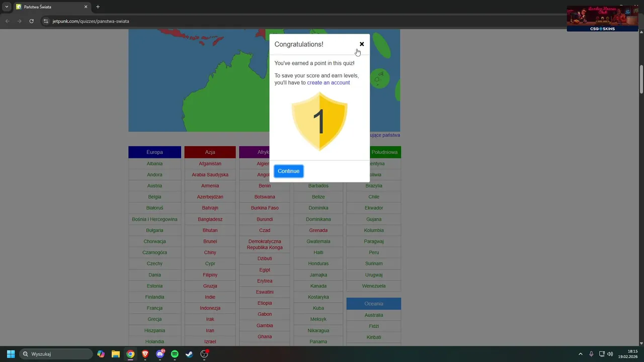Screen dimensions: 644x362
Task: Click the Wyszukaj taskbar search box
Action: [x=56, y=354]
